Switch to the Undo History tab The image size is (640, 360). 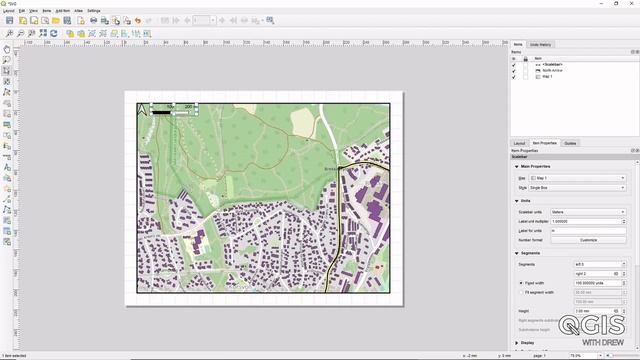(540, 44)
